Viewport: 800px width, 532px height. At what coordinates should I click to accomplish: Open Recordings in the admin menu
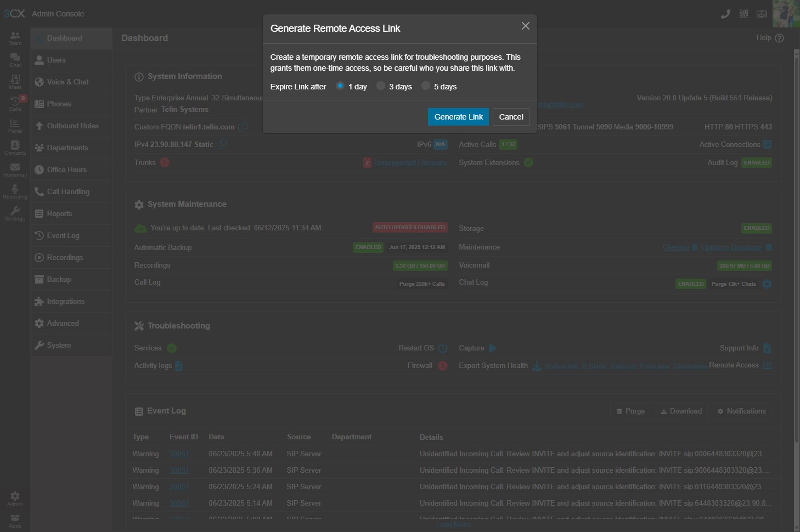tap(71, 257)
